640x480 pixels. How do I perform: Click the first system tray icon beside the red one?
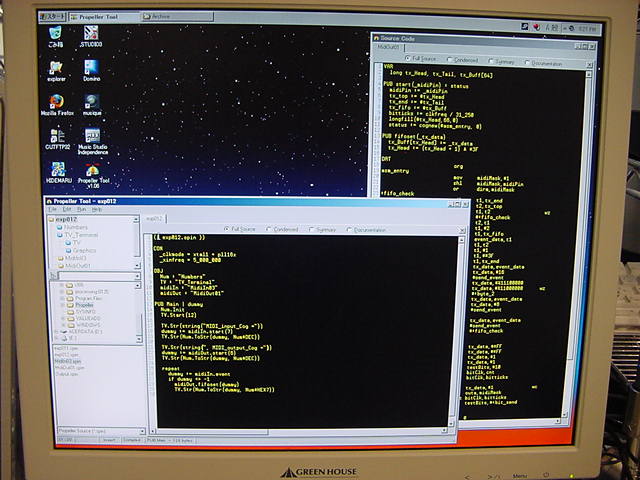(x=525, y=27)
